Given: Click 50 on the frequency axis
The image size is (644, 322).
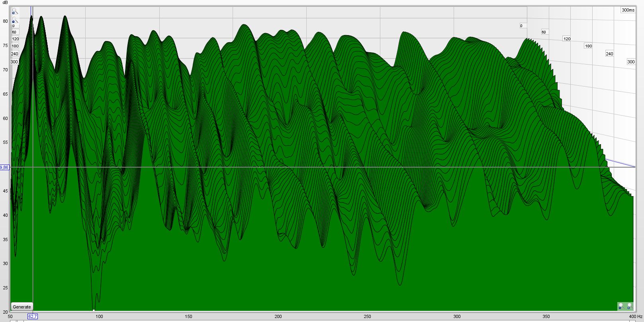Looking at the screenshot, I should click(10, 316).
